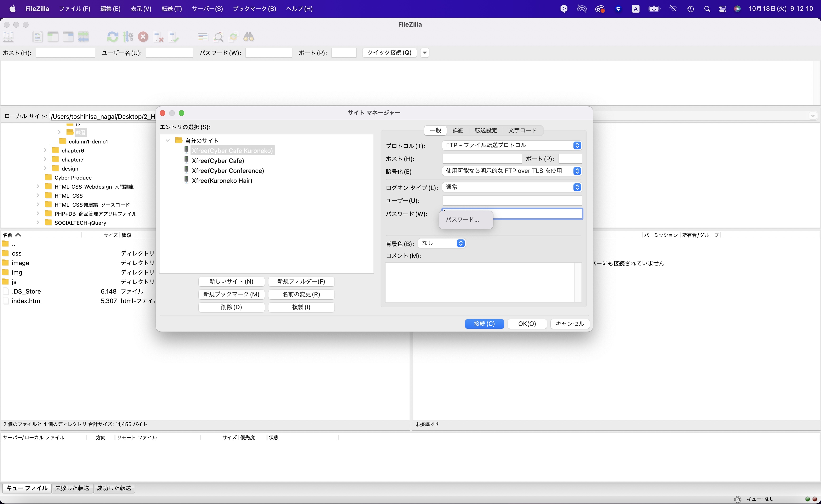
Task: Collapse the 自分のサイト folder tree
Action: pos(168,141)
